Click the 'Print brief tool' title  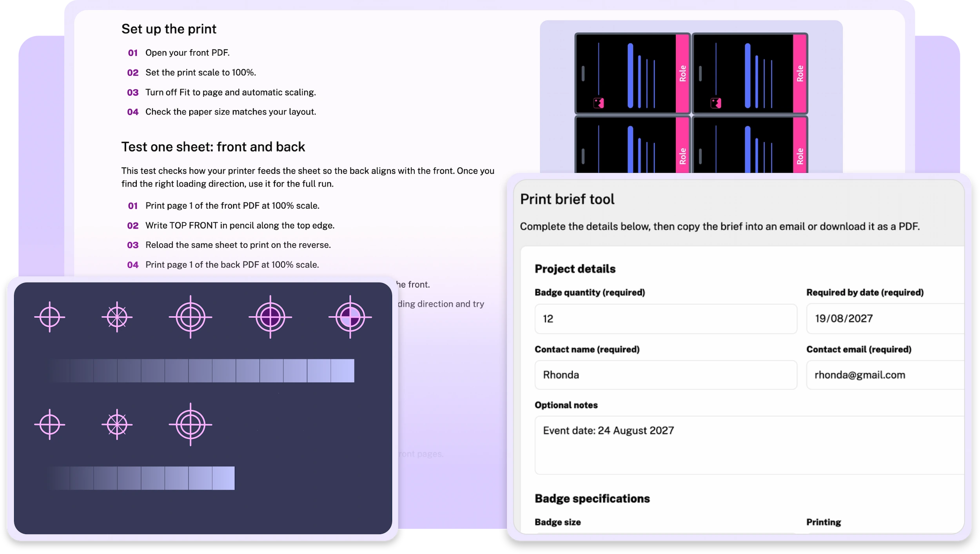[567, 199]
